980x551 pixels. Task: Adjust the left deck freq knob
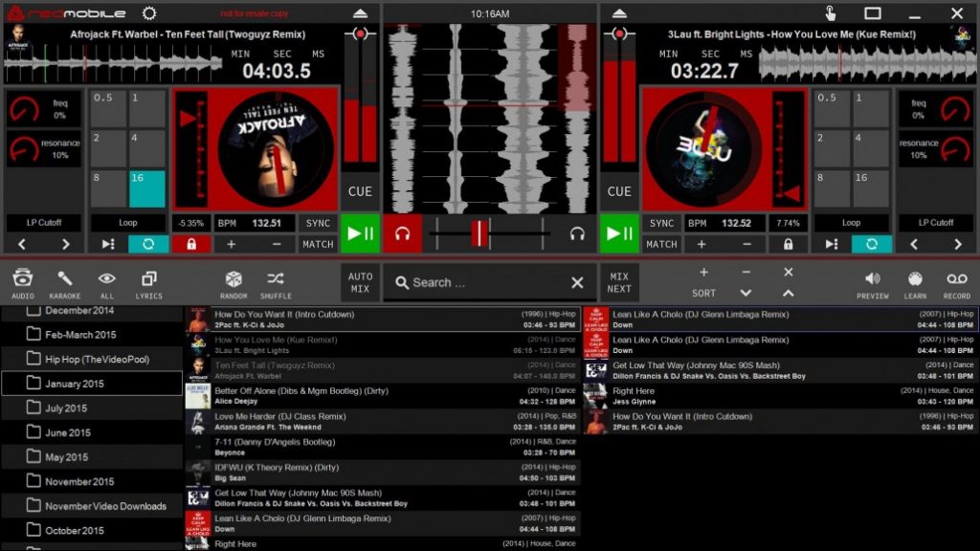(x=24, y=109)
